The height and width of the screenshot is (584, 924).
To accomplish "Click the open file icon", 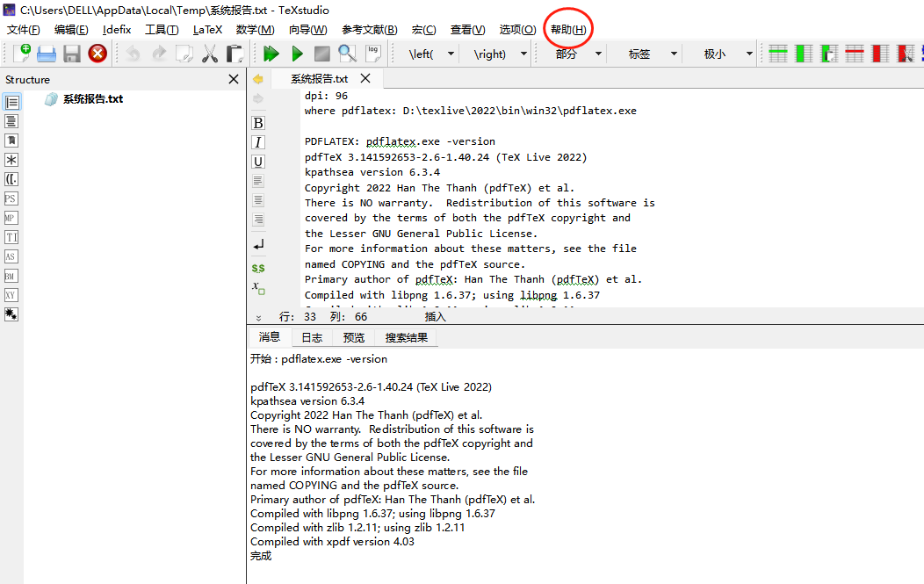I will 47,54.
